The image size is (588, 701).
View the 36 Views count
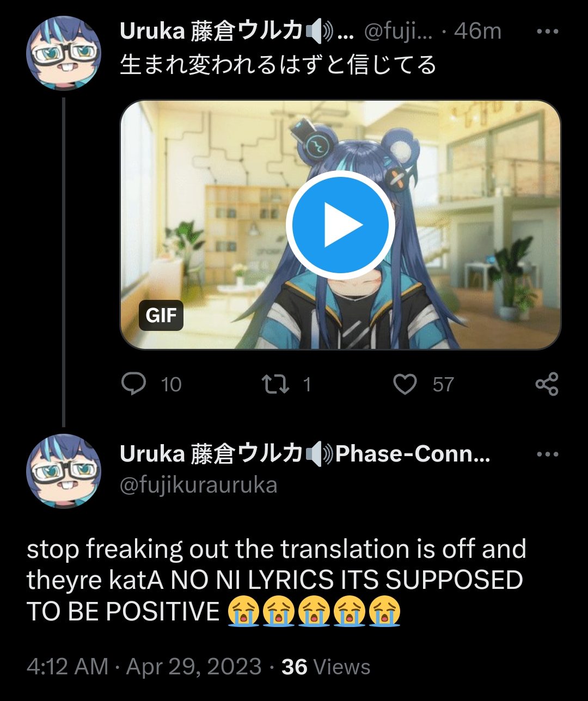[326, 667]
